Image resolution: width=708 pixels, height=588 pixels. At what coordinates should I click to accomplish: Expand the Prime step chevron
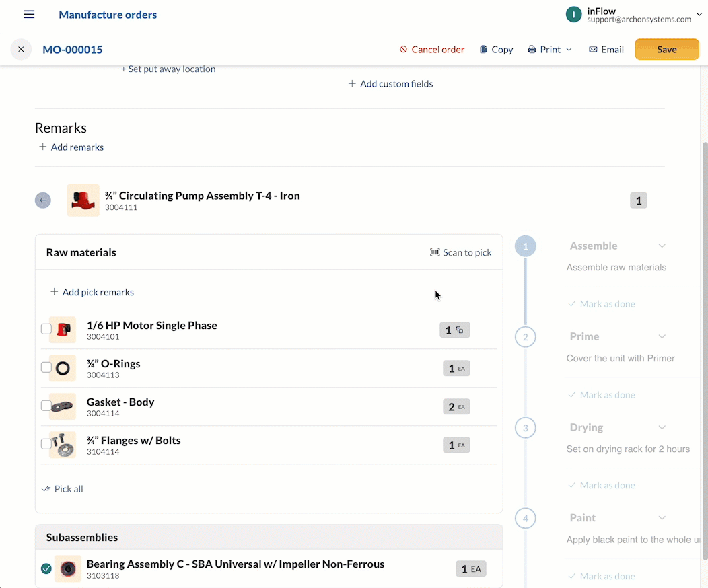[x=662, y=336]
